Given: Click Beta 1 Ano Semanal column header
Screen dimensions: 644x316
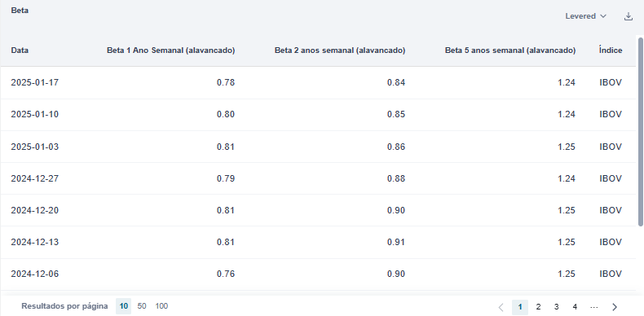Looking at the screenshot, I should click(171, 50).
